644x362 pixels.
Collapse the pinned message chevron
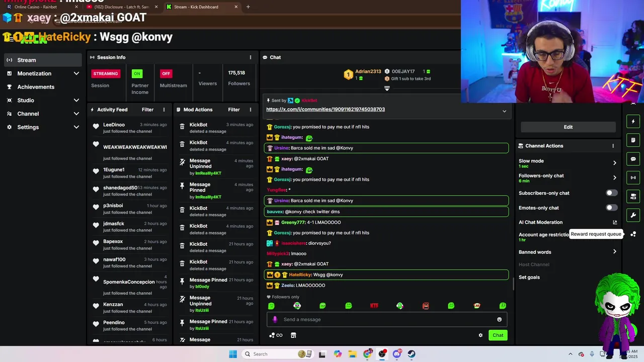504,111
